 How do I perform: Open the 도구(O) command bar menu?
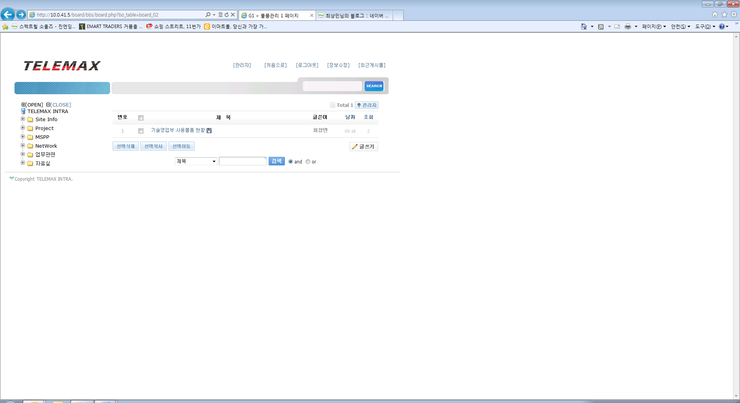705,27
